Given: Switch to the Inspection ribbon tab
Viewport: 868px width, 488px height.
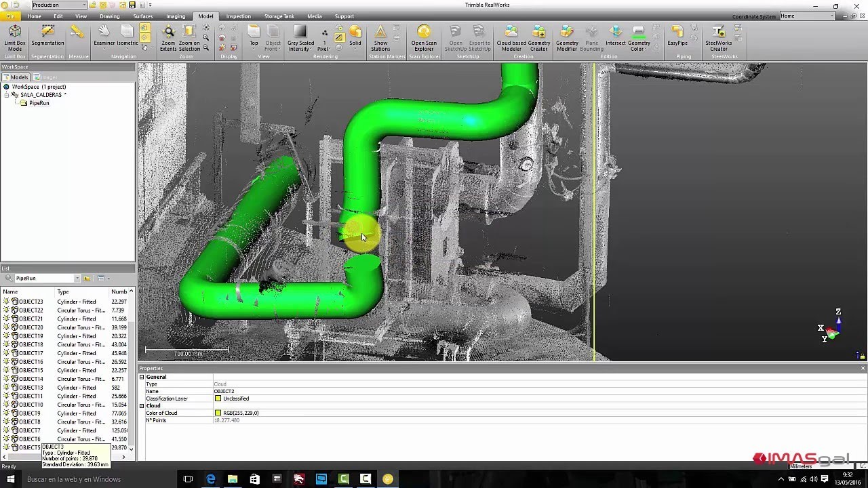Looking at the screenshot, I should (x=238, y=16).
